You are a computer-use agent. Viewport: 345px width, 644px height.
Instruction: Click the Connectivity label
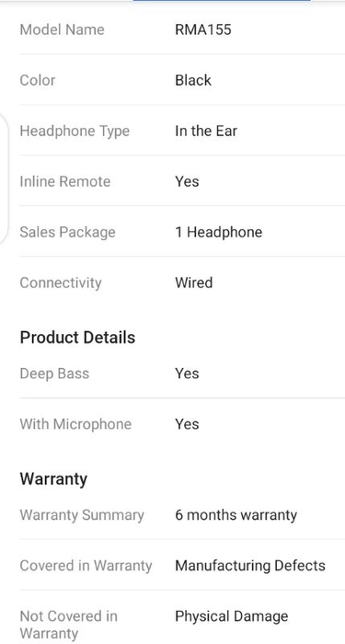point(61,283)
